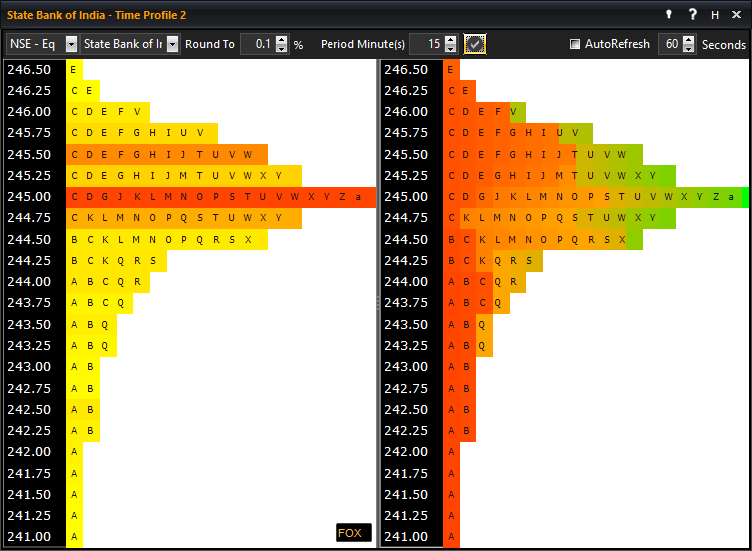
Task: Close the Time Profile 2 window
Action: [x=737, y=15]
